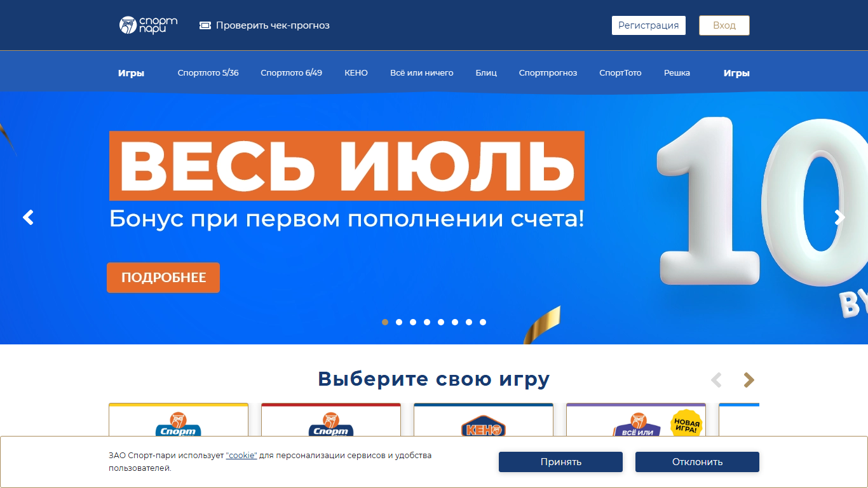
Task: Open Спортлото 5/36 menu item
Action: tap(208, 73)
